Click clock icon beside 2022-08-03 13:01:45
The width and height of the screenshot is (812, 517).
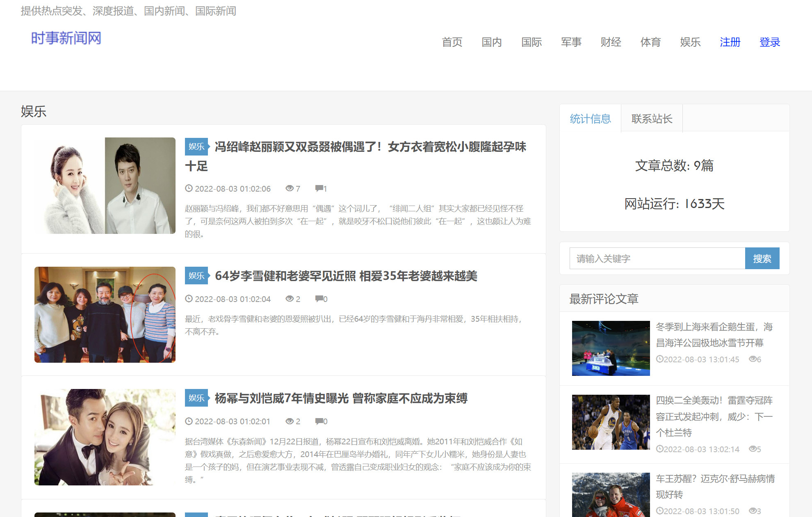[x=659, y=359]
